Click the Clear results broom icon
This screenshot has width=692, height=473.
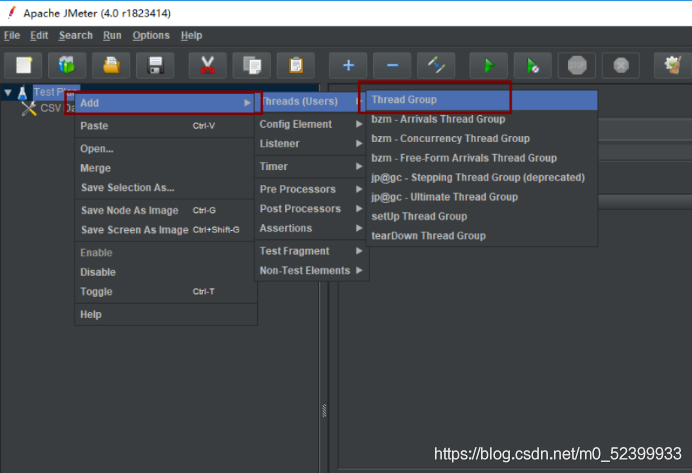click(x=673, y=66)
